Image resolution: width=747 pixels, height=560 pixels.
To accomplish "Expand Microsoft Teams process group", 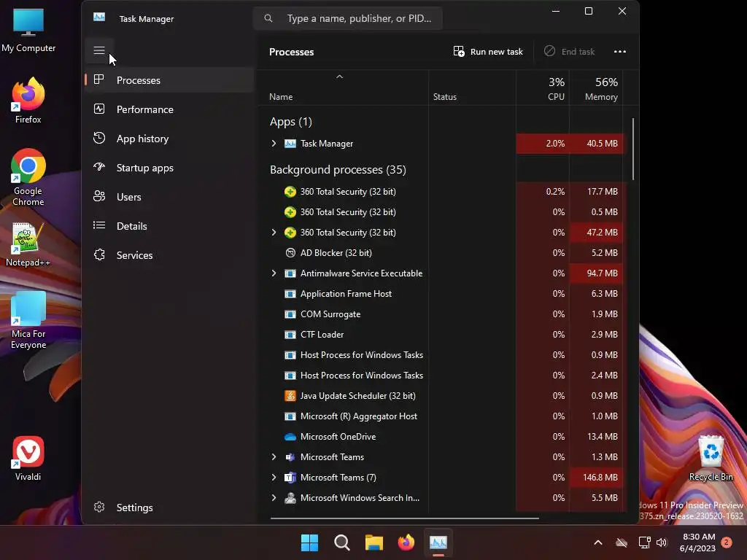I will tap(274, 457).
